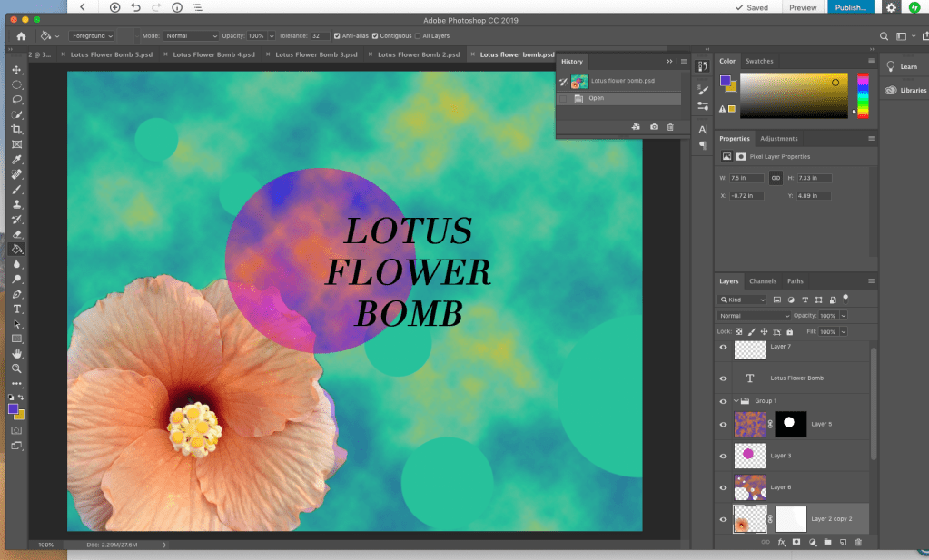The image size is (929, 560).
Task: Create a new layer icon
Action: coord(843,542)
